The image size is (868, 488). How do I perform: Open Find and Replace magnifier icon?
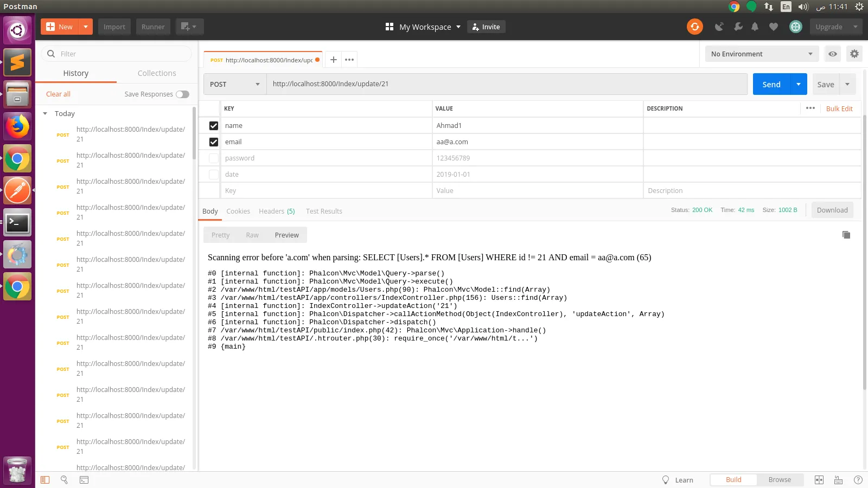(64, 480)
